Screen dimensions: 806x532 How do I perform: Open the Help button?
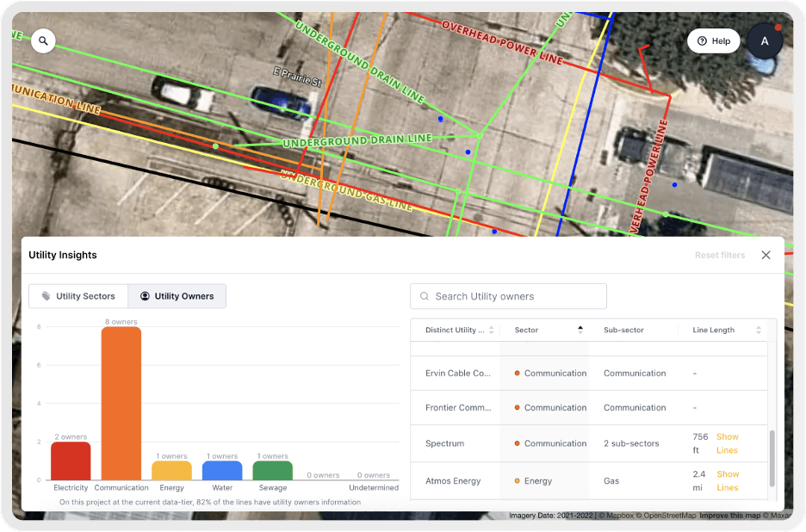coord(713,40)
